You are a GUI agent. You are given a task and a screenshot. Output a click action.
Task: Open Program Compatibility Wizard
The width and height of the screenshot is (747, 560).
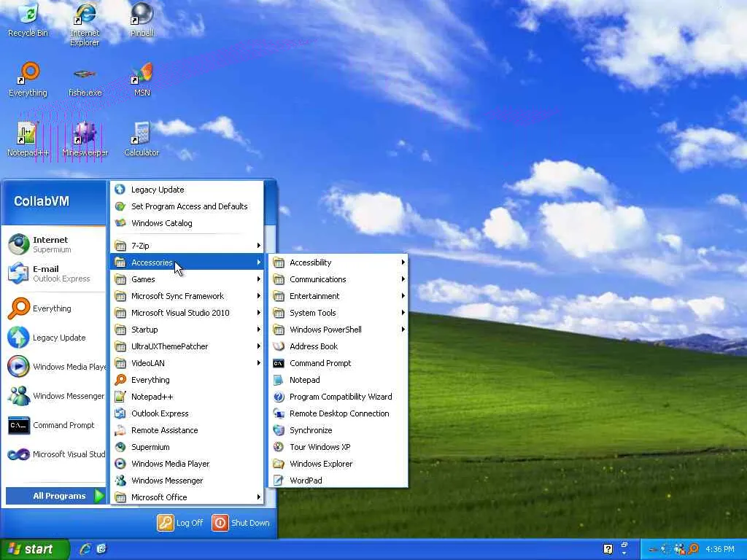coord(338,397)
